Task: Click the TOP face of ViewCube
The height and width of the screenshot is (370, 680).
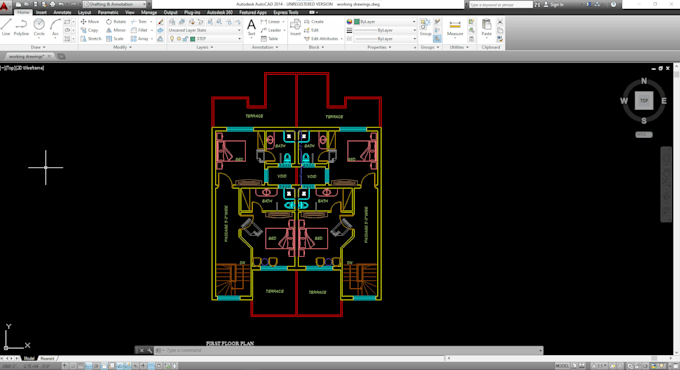Action: (644, 101)
